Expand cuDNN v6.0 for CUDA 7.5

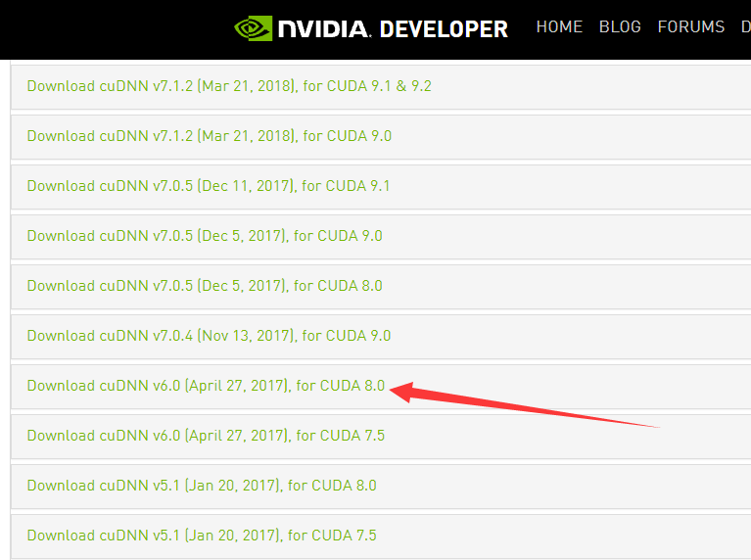tap(206, 436)
